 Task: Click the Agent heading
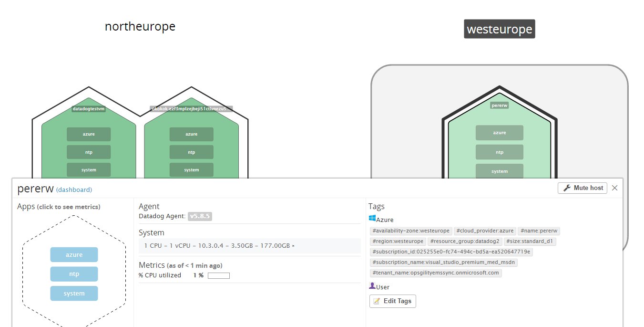click(x=149, y=206)
